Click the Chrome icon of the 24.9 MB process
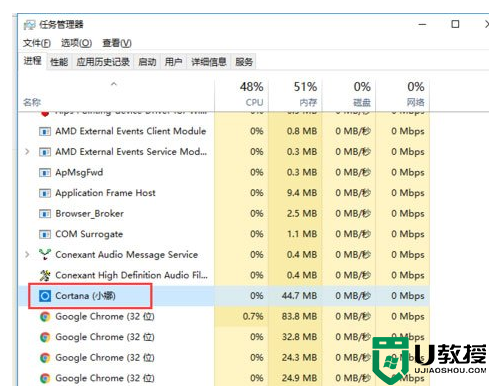This screenshot has width=489, height=386. [x=45, y=378]
